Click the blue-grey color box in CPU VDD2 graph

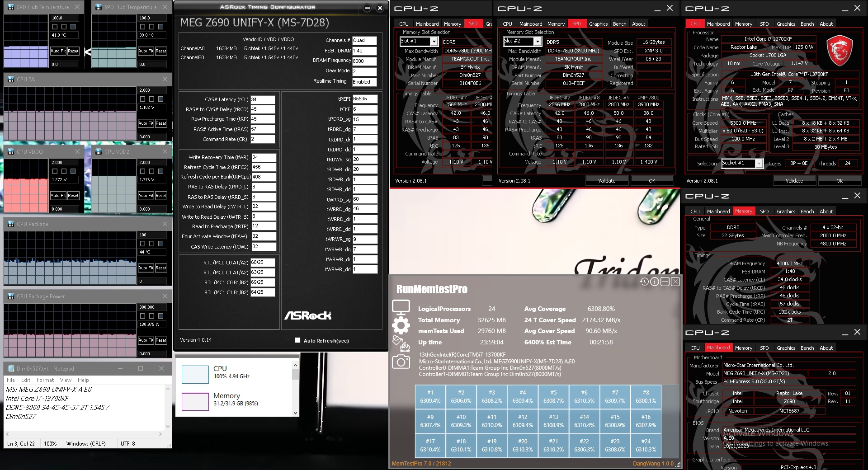coord(160,171)
